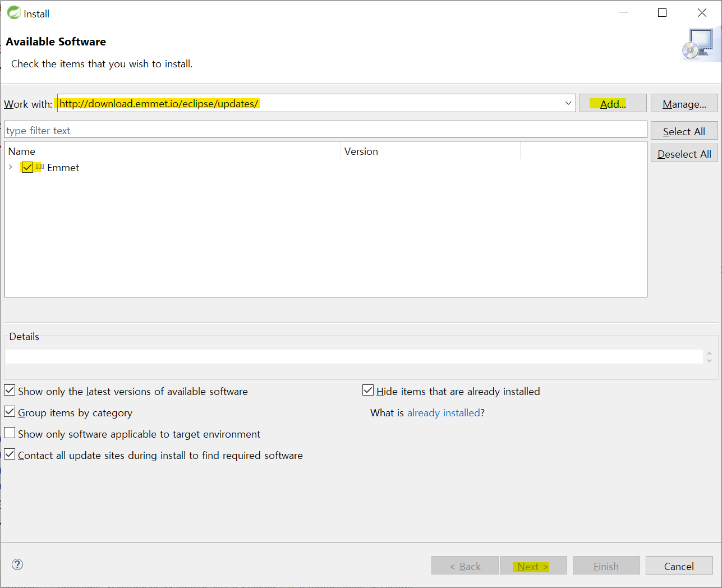The width and height of the screenshot is (722, 588).
Task: Sort by the Name column header
Action: point(172,151)
